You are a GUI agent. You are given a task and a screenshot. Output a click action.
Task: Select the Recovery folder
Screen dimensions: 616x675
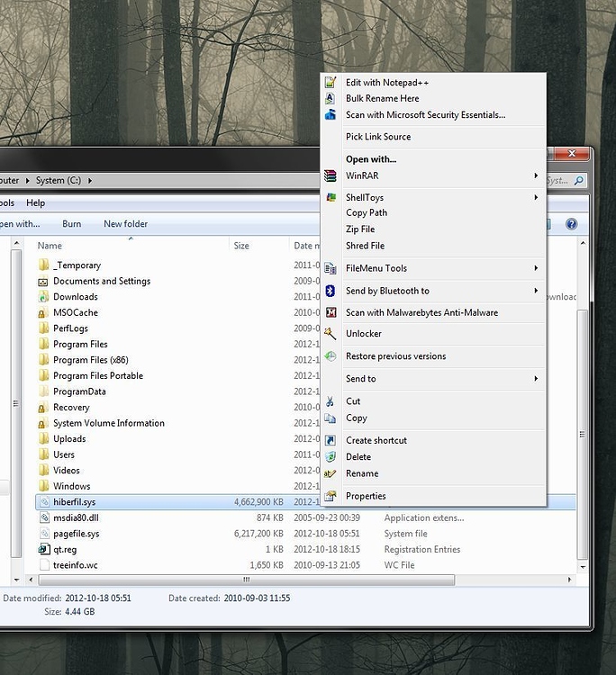[x=71, y=407]
